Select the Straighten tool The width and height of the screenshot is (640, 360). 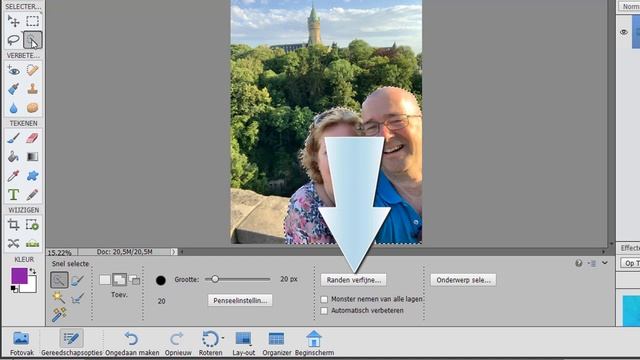32,243
